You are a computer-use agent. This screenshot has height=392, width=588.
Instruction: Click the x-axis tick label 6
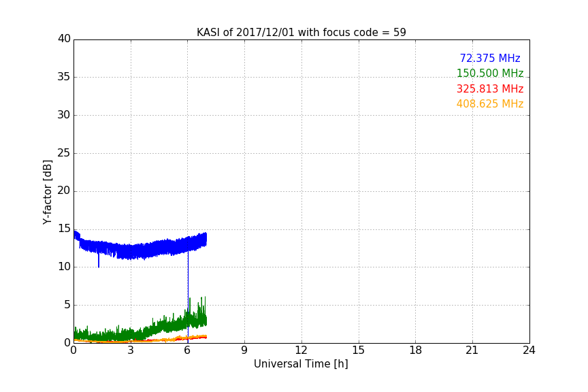pos(187,350)
